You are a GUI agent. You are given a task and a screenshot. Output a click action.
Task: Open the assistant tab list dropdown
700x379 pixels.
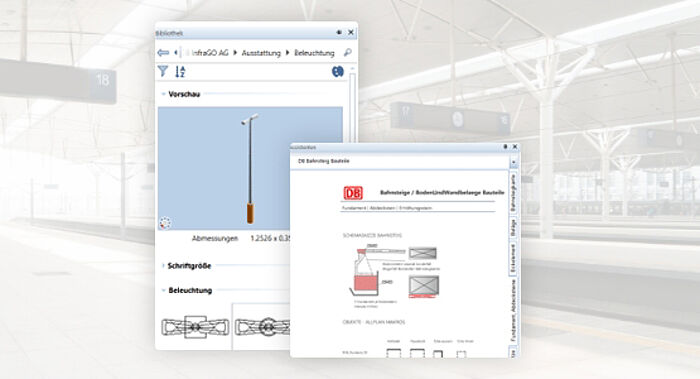[x=513, y=162]
